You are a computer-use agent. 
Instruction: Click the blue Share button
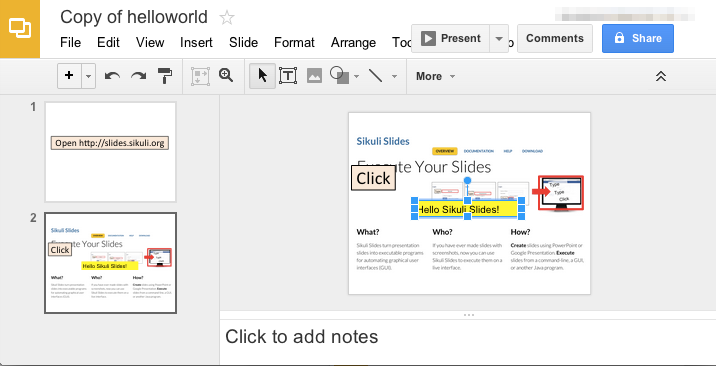pyautogui.click(x=637, y=38)
